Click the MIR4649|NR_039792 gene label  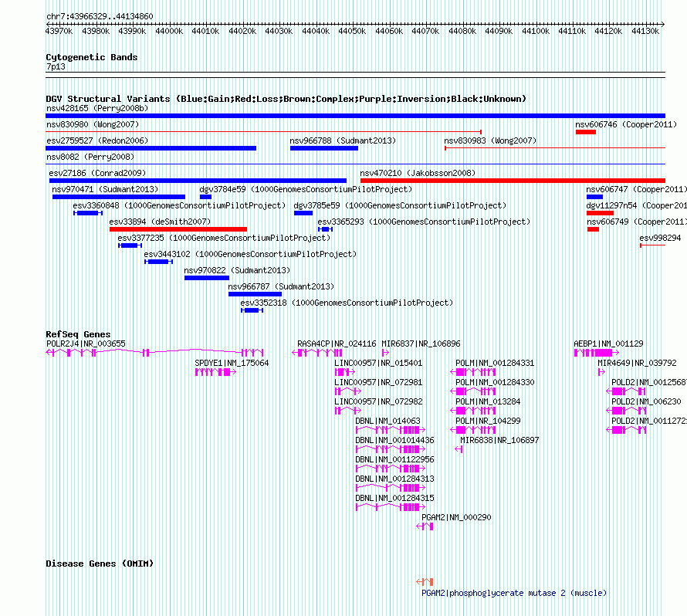[637, 364]
